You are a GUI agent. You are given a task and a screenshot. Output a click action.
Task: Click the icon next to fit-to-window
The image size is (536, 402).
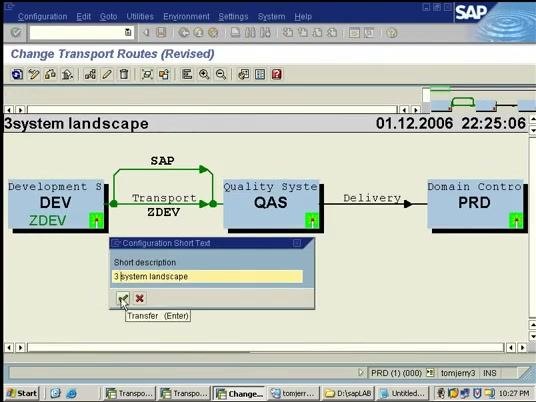[164, 74]
